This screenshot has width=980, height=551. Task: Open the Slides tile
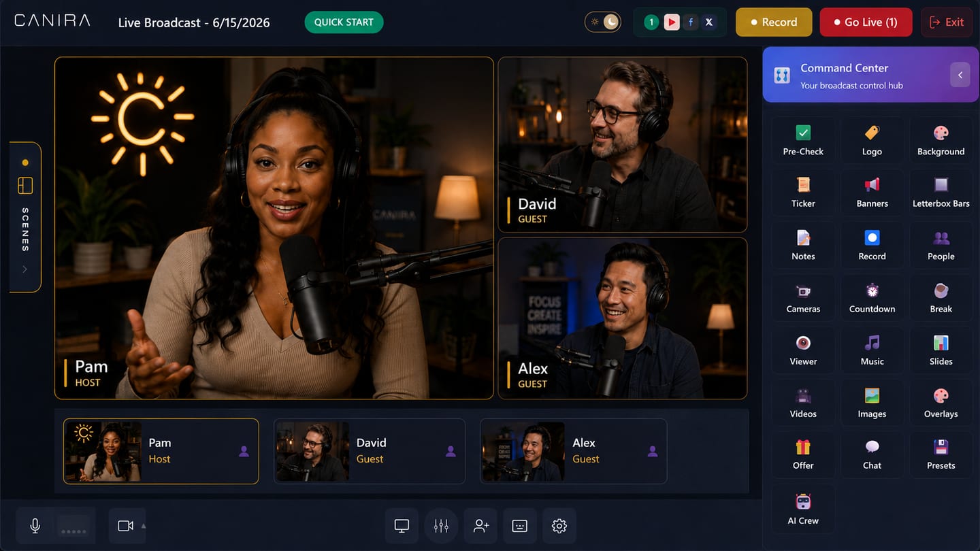click(941, 349)
